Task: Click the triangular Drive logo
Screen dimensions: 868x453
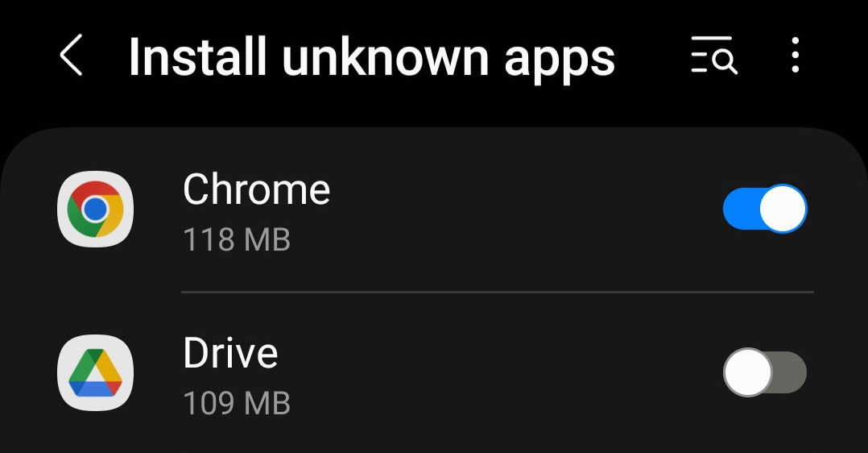Action: click(x=95, y=372)
